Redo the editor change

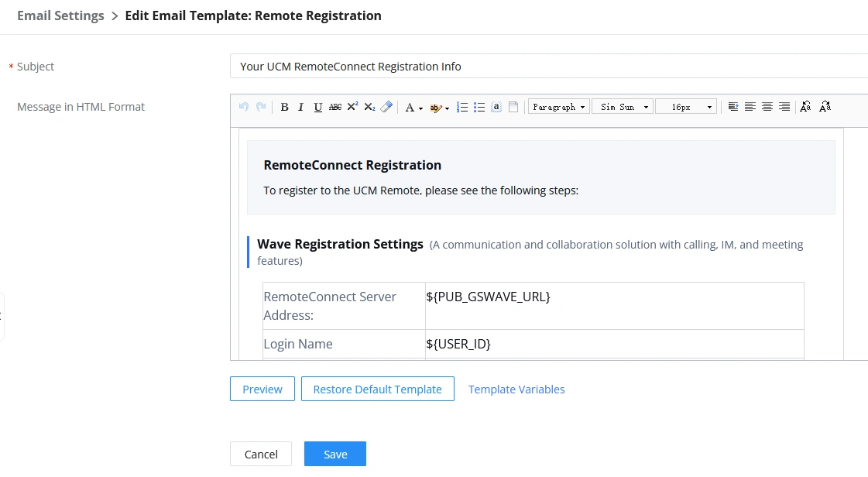(x=261, y=107)
